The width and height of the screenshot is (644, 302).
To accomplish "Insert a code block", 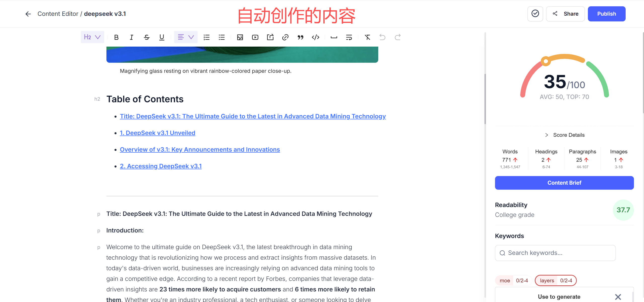I will point(315,37).
